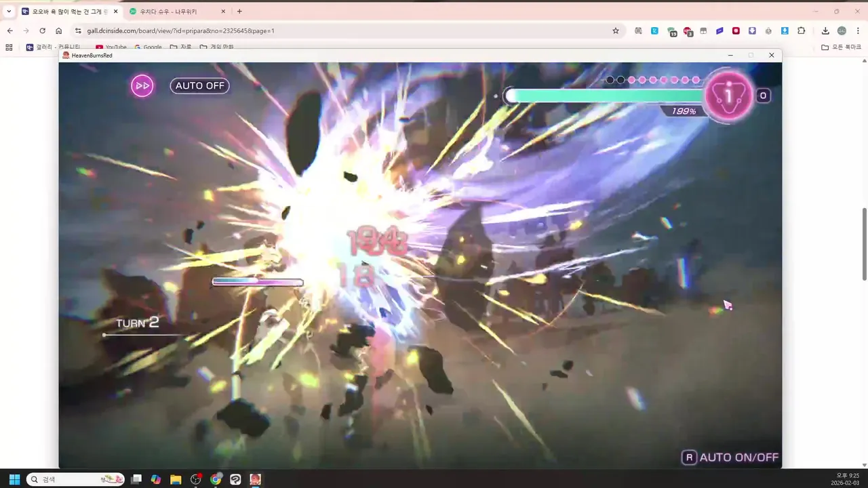Click the blue-purple slanted extension icon
The height and width of the screenshot is (488, 868).
pos(719,30)
